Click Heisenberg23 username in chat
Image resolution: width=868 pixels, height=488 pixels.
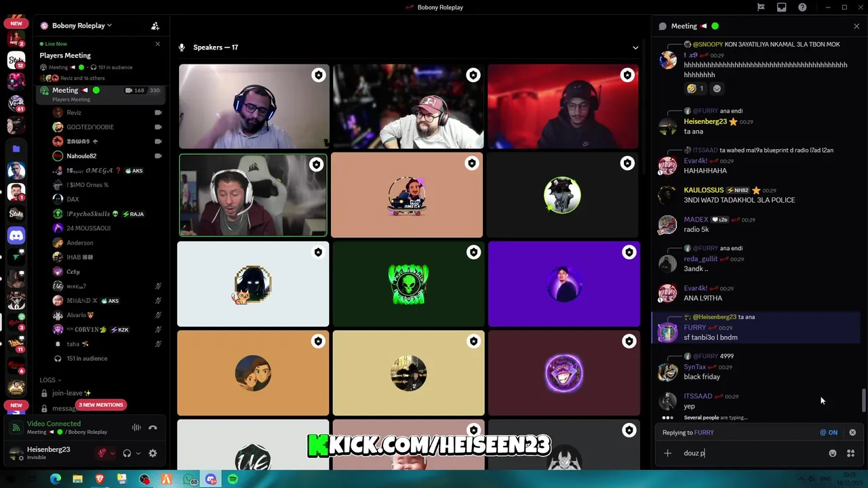pos(705,121)
